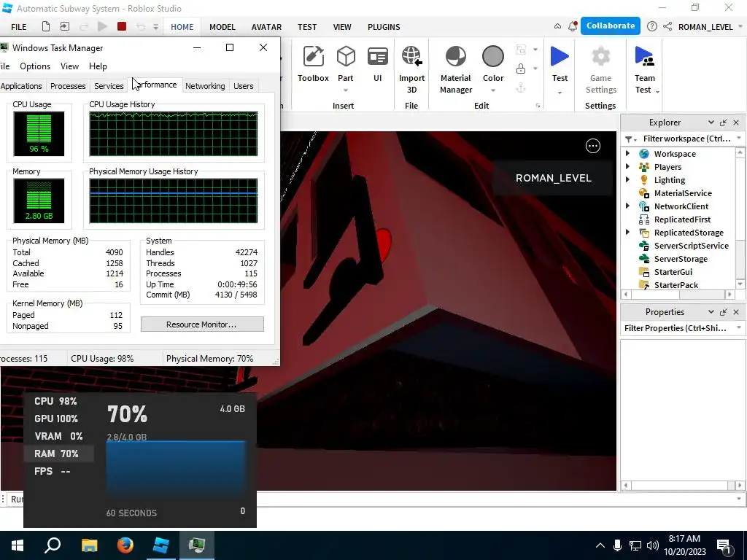
Task: Undock the Properties panel
Action: [723, 312]
